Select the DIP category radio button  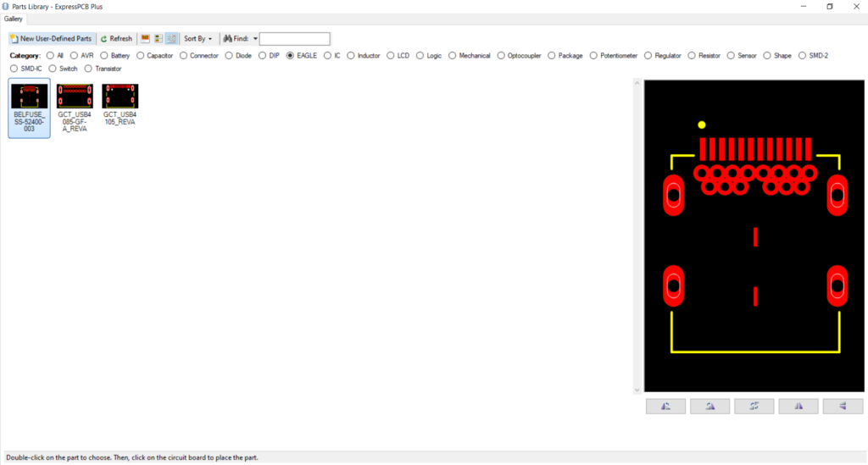(263, 56)
